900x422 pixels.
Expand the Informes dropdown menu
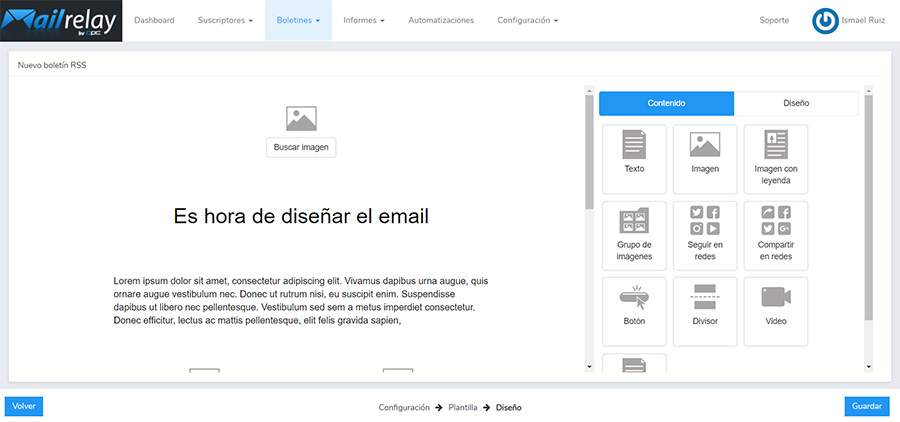click(x=364, y=20)
